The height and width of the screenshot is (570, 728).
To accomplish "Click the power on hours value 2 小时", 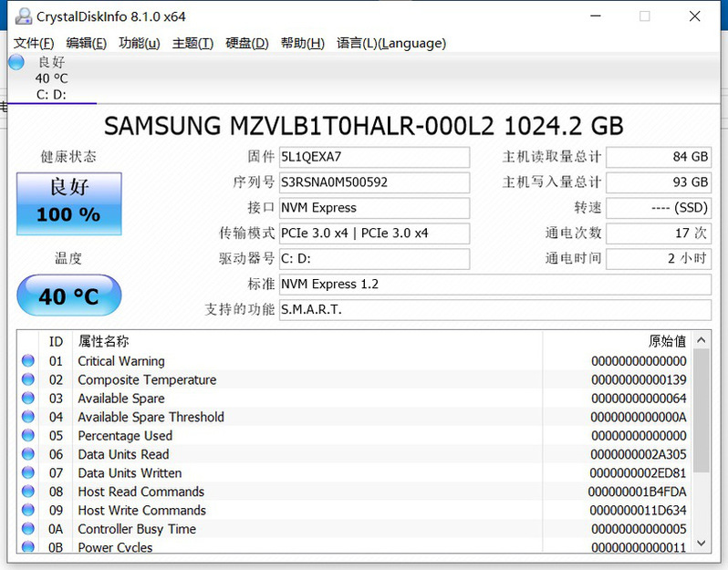I will click(x=659, y=258).
